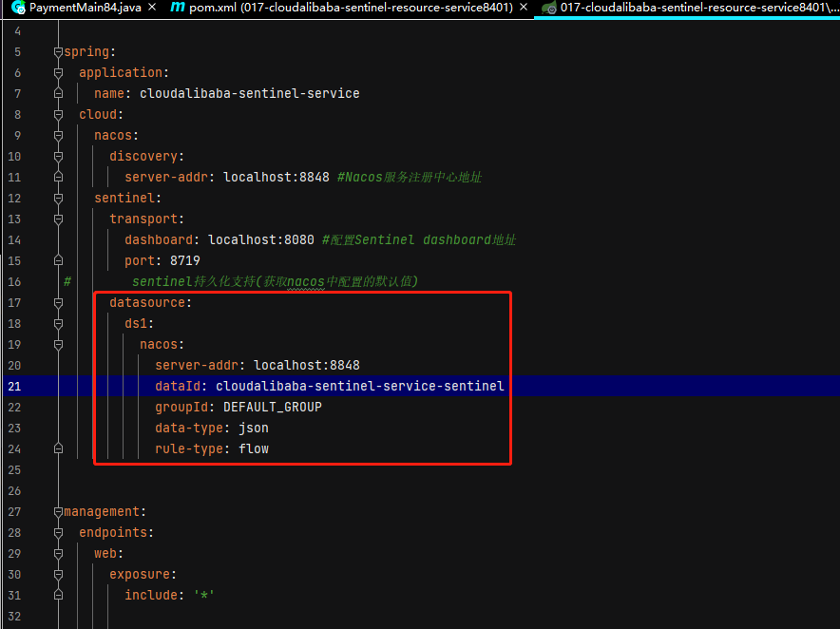Close the pom.xml tab

(524, 8)
